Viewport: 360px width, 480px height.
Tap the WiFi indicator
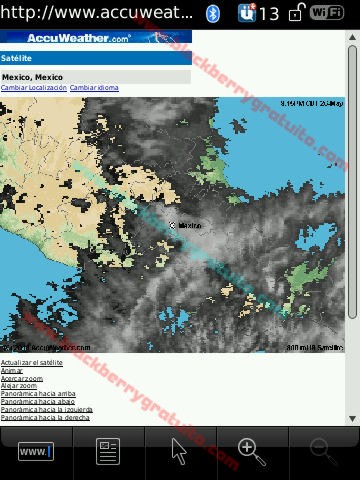(x=327, y=13)
